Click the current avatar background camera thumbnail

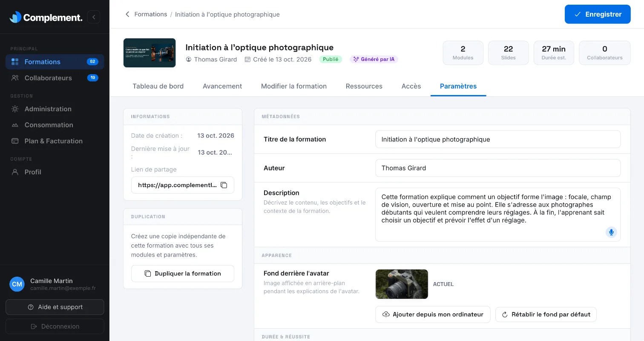[x=402, y=284]
